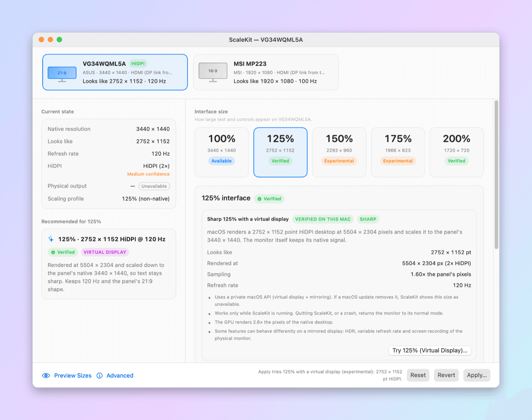Choose the 200% interface size option
This screenshot has width=532, height=420.
point(457,152)
